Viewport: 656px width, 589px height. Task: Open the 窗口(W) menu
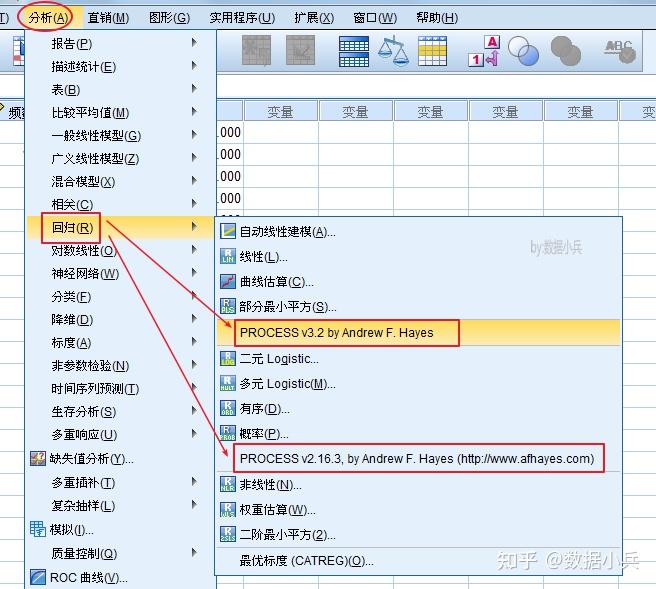tap(375, 18)
